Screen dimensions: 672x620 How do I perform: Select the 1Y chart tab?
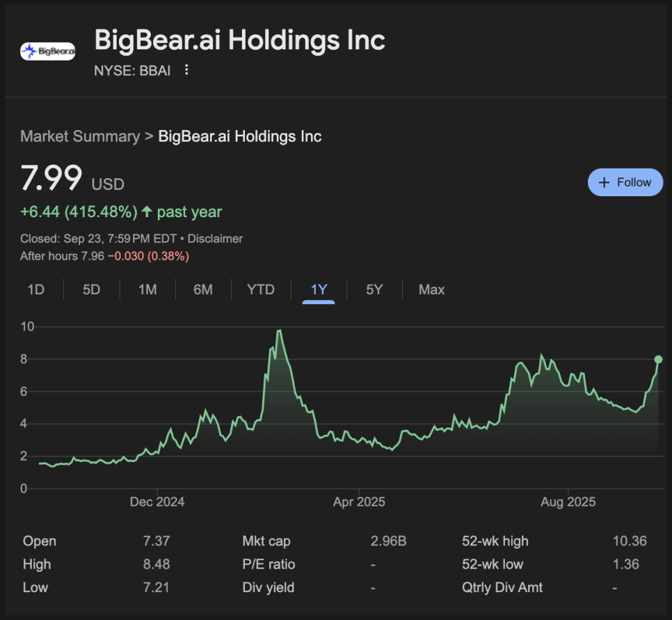(x=319, y=290)
